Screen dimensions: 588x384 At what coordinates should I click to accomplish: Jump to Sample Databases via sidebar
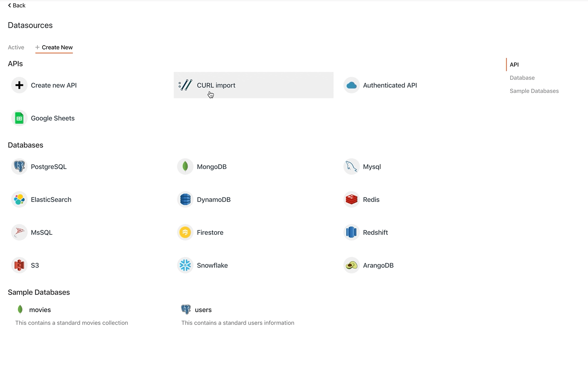[534, 91]
